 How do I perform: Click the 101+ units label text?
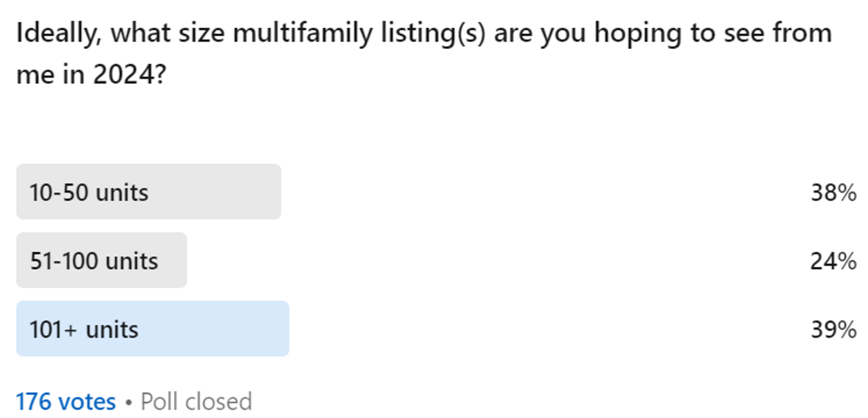[84, 330]
